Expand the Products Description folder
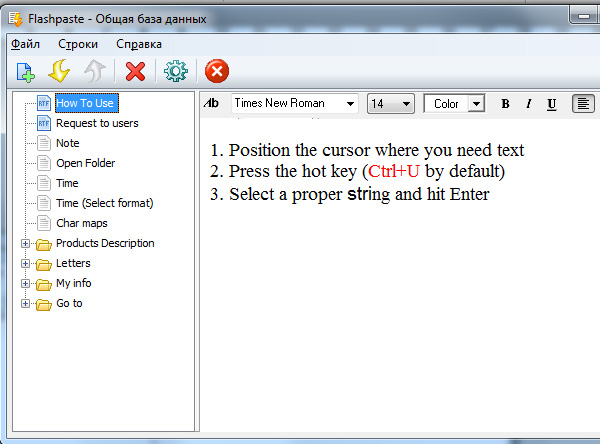Viewport: 600px width, 444px height. [25, 243]
